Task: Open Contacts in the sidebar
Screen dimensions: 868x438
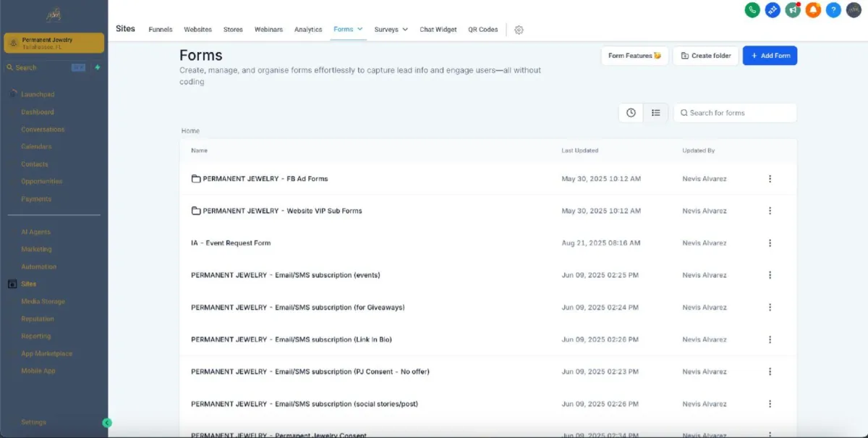Action: pos(35,164)
